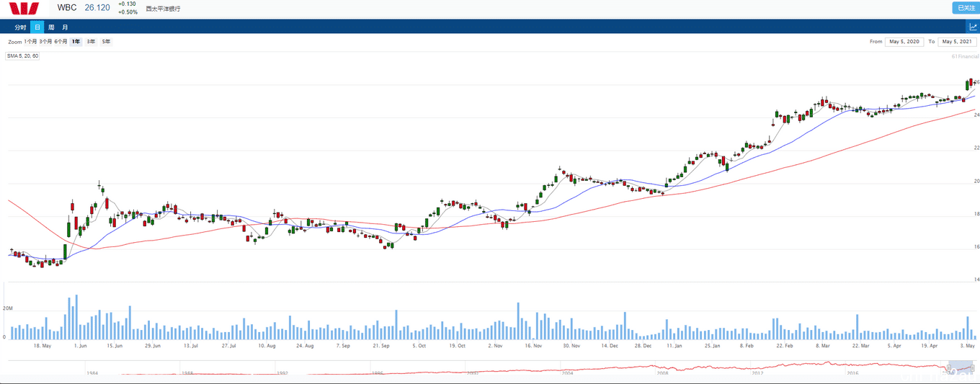Click the navigator range handle at bottom right
Image resolution: width=980 pixels, height=384 pixels.
point(974,369)
